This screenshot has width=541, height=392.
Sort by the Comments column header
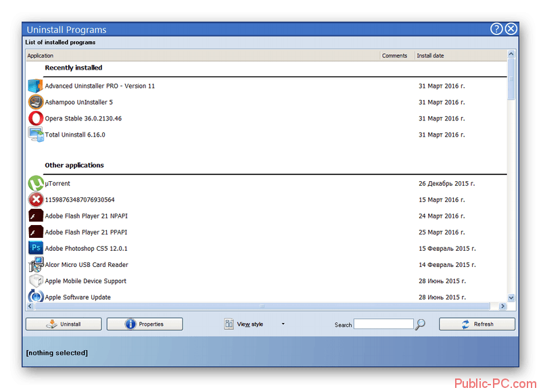pos(397,55)
